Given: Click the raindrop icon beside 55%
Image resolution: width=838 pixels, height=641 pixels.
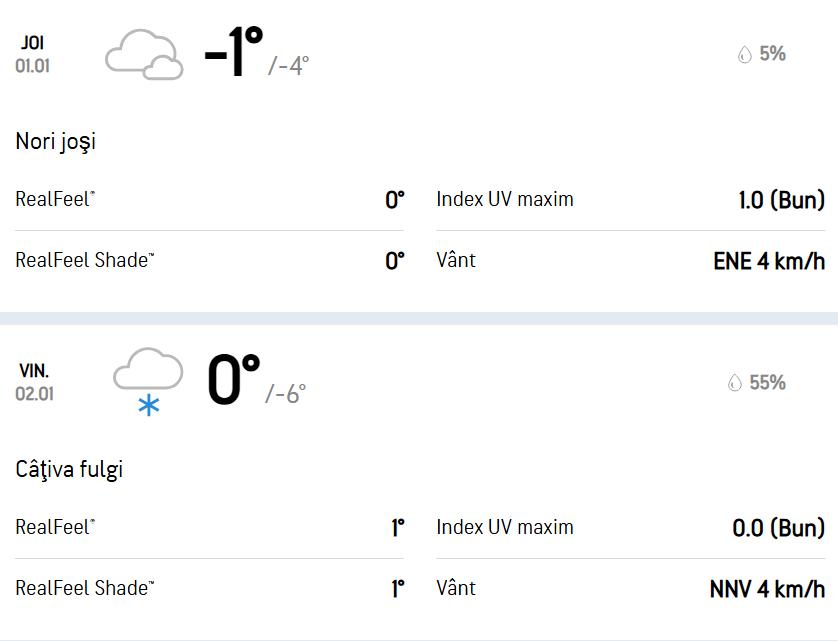Looking at the screenshot, I should click(735, 383).
